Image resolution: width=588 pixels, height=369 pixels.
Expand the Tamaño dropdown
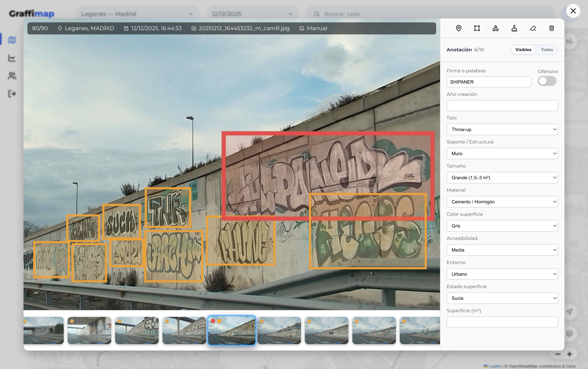click(x=502, y=178)
